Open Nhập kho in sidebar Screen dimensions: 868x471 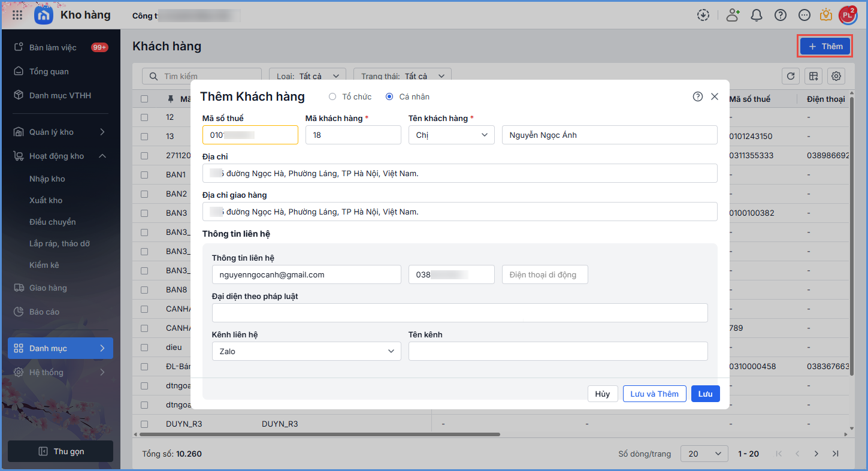[47, 179]
